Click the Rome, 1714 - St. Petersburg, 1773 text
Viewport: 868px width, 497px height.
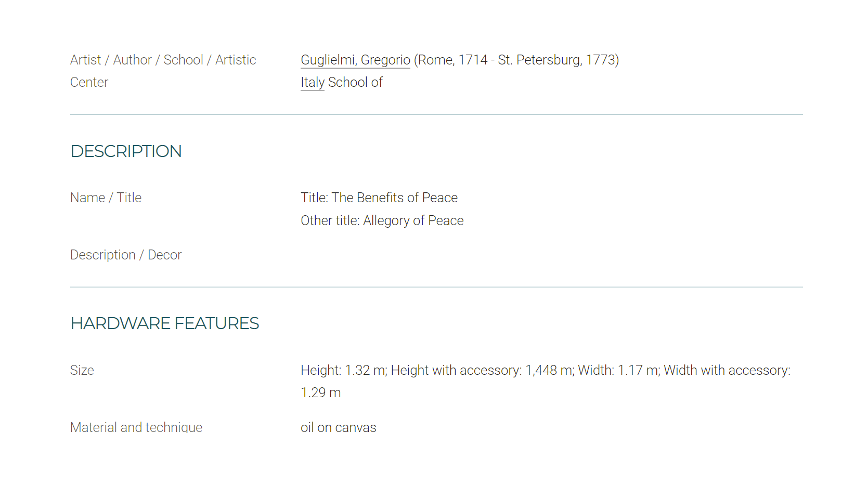(516, 60)
